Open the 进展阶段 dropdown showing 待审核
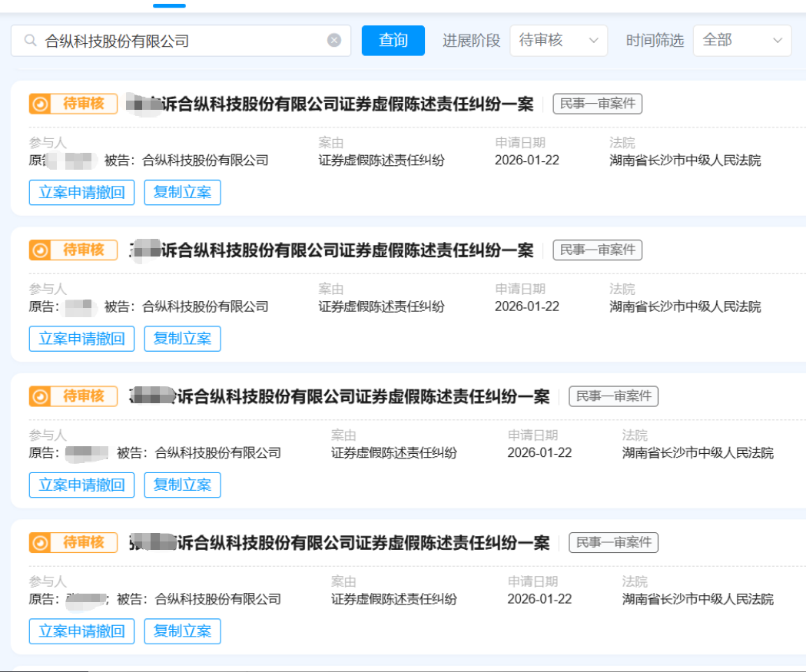Image resolution: width=806 pixels, height=672 pixels. tap(559, 40)
